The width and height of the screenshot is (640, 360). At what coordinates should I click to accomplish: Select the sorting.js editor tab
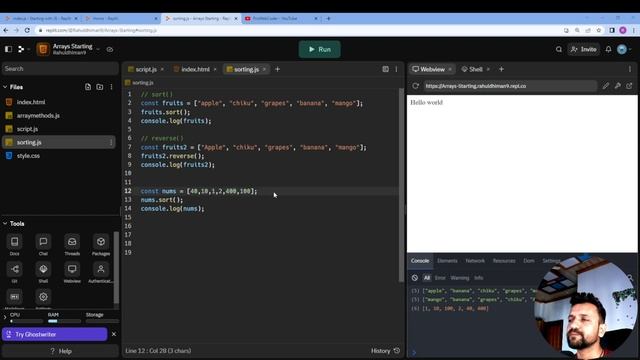[x=246, y=69]
